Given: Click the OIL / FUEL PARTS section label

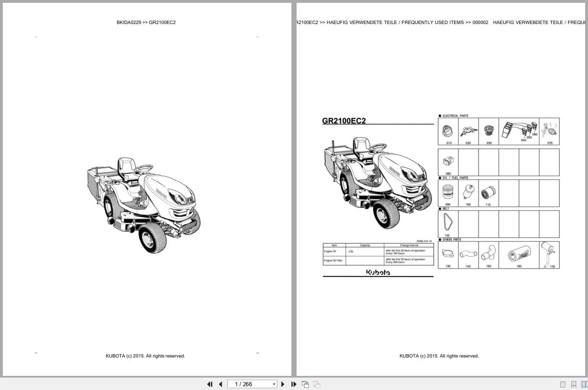Looking at the screenshot, I should [455, 178].
